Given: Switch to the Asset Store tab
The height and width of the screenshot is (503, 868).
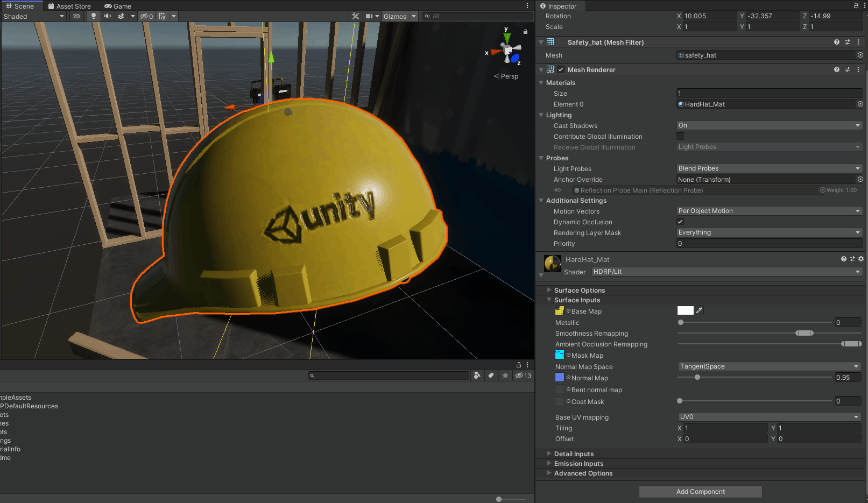Looking at the screenshot, I should click(69, 6).
